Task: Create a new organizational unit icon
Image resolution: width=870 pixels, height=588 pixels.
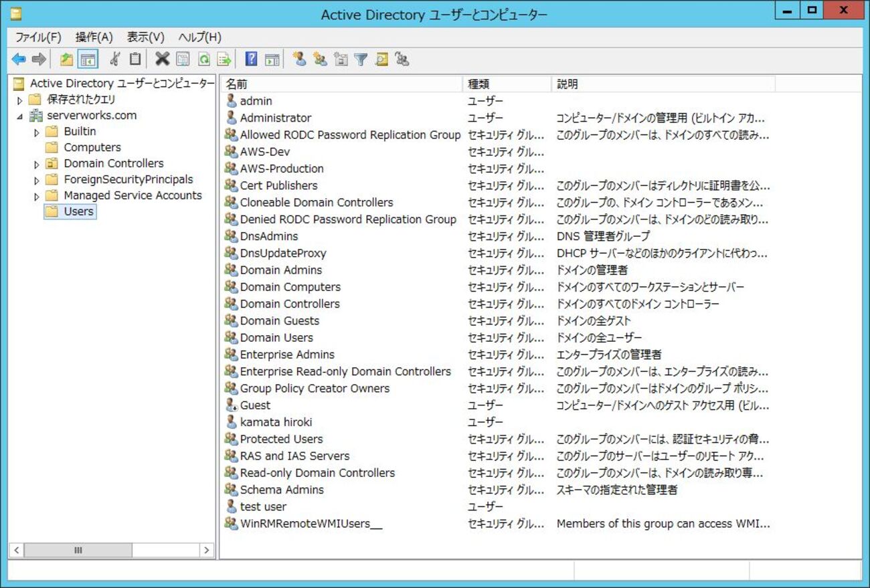Action: [x=340, y=59]
